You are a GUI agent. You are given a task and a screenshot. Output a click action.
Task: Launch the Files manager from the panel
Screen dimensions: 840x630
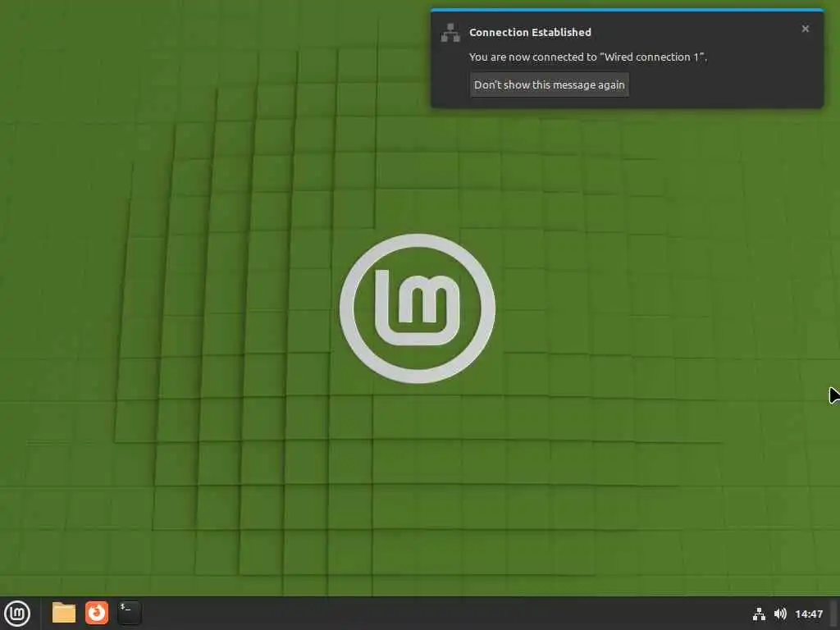(x=64, y=613)
